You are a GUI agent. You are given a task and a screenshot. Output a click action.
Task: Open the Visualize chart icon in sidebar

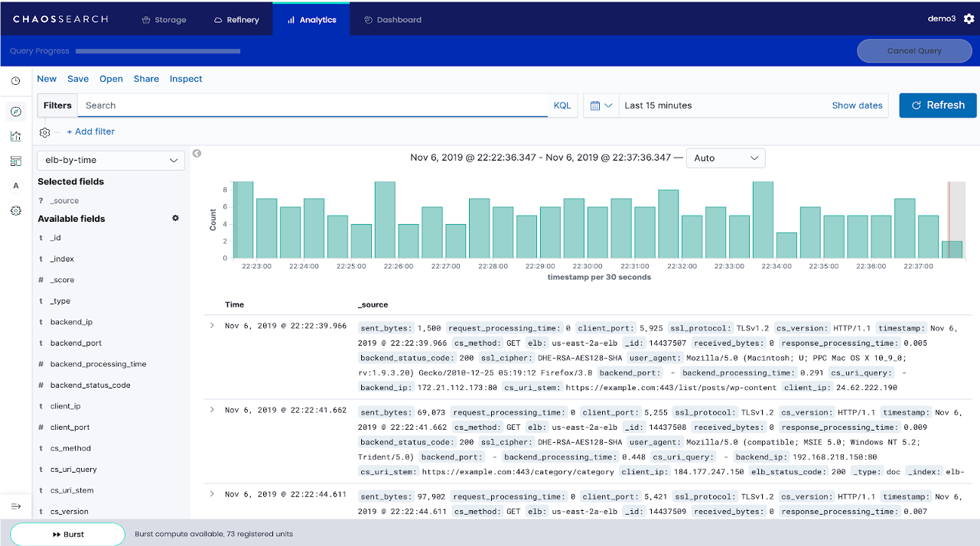15,136
